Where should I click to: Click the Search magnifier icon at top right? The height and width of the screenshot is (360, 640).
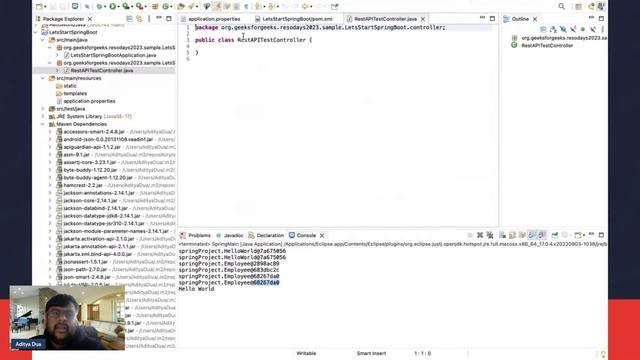(x=562, y=6)
